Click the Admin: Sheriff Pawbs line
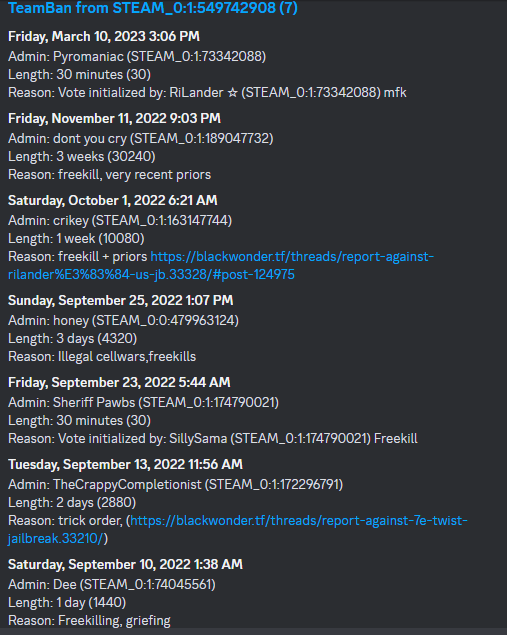 (143, 403)
